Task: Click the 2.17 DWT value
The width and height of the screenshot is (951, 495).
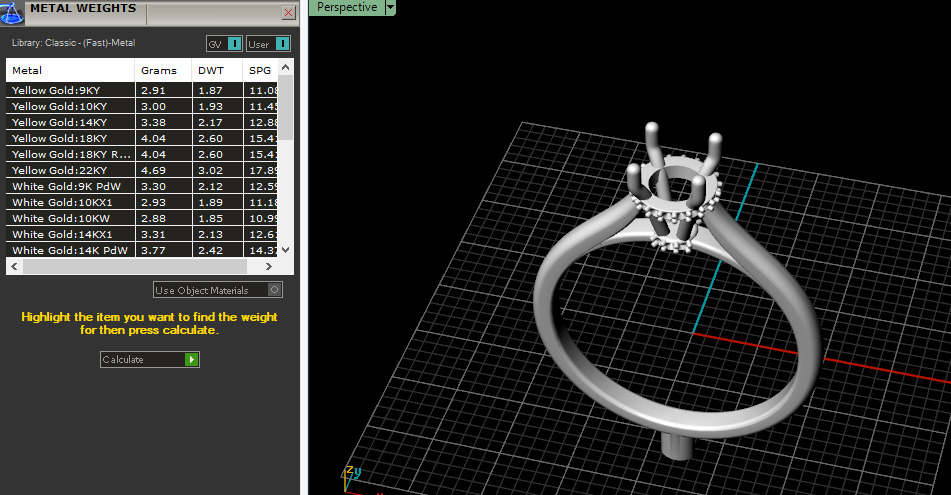Action: [x=210, y=122]
